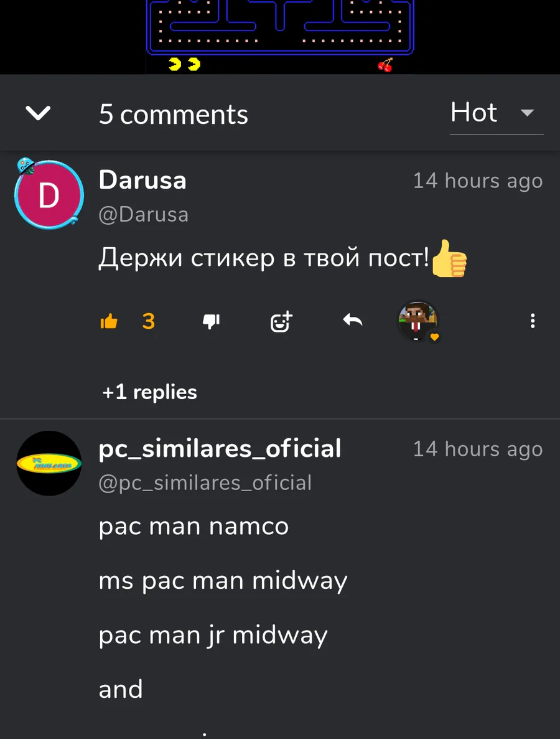Open three-dot options on Darusa's comment

[533, 321]
